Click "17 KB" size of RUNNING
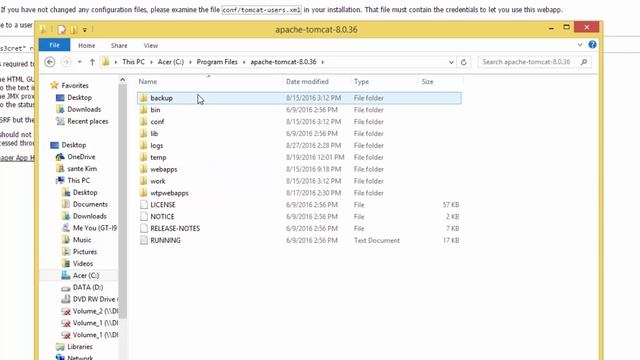This screenshot has height=360, width=640. tap(451, 240)
